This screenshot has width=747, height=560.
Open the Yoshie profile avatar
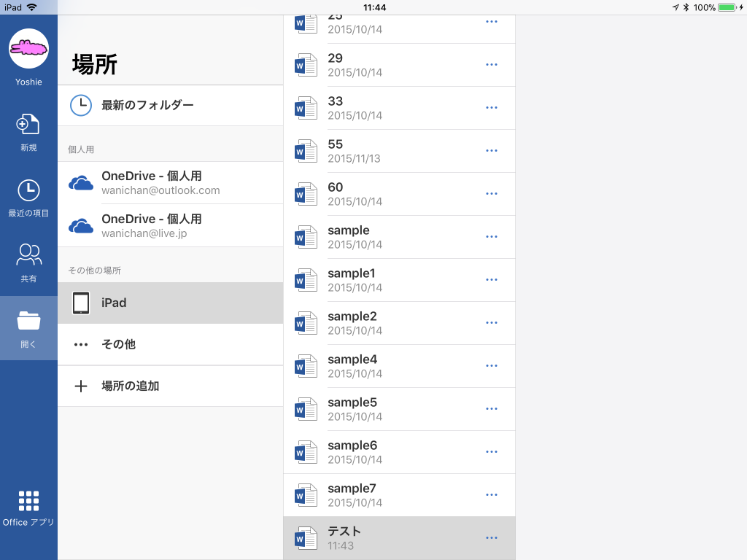[x=28, y=49]
